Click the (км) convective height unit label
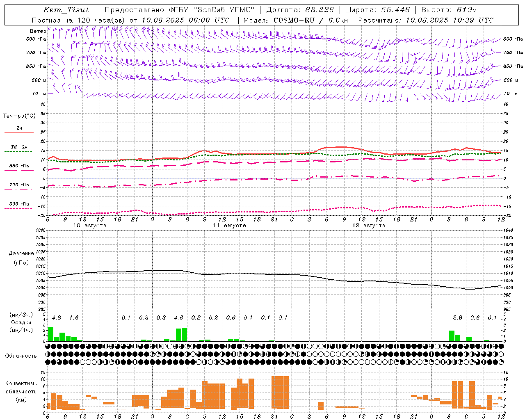The image size is (525, 420). click(21, 399)
